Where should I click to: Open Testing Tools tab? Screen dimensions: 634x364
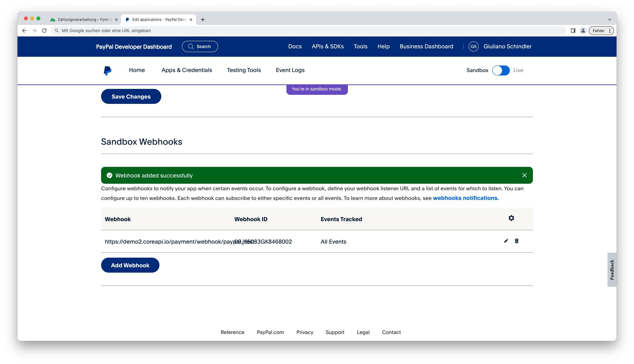(x=244, y=70)
